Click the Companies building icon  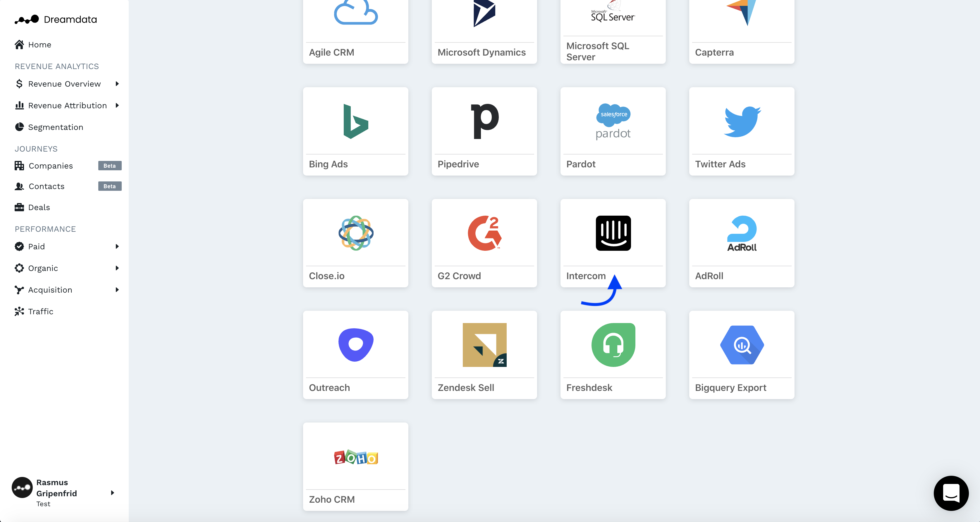tap(19, 166)
